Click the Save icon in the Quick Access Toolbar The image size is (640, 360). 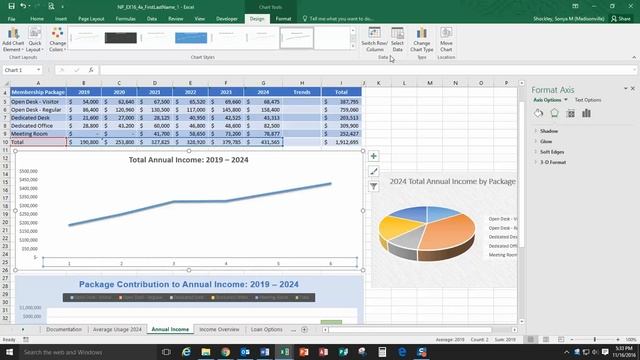pos(11,6)
